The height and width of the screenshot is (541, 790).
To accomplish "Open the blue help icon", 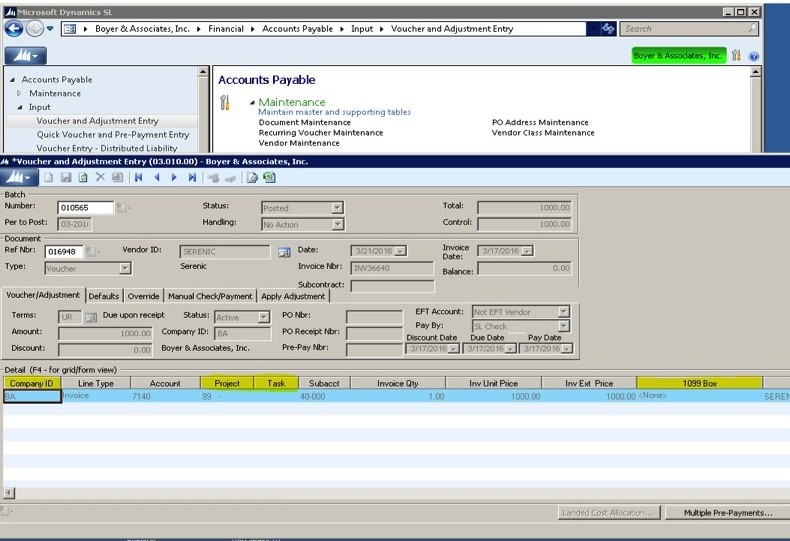I will tap(754, 56).
